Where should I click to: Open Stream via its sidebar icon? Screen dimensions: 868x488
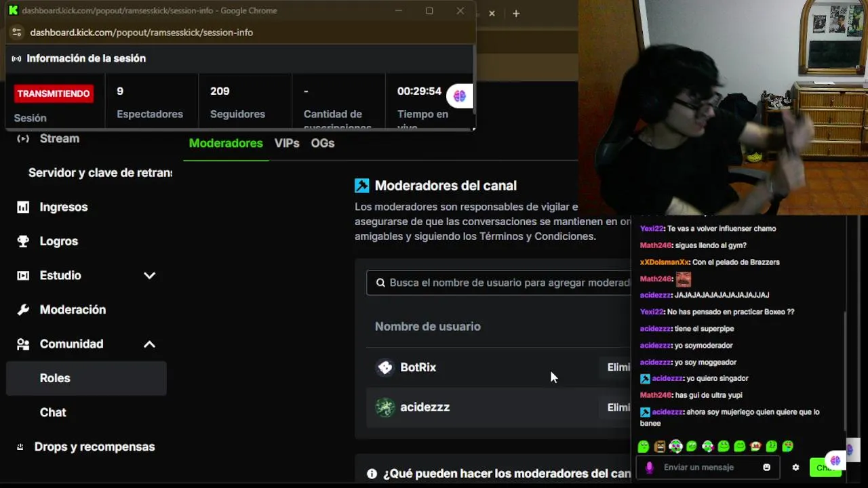23,138
